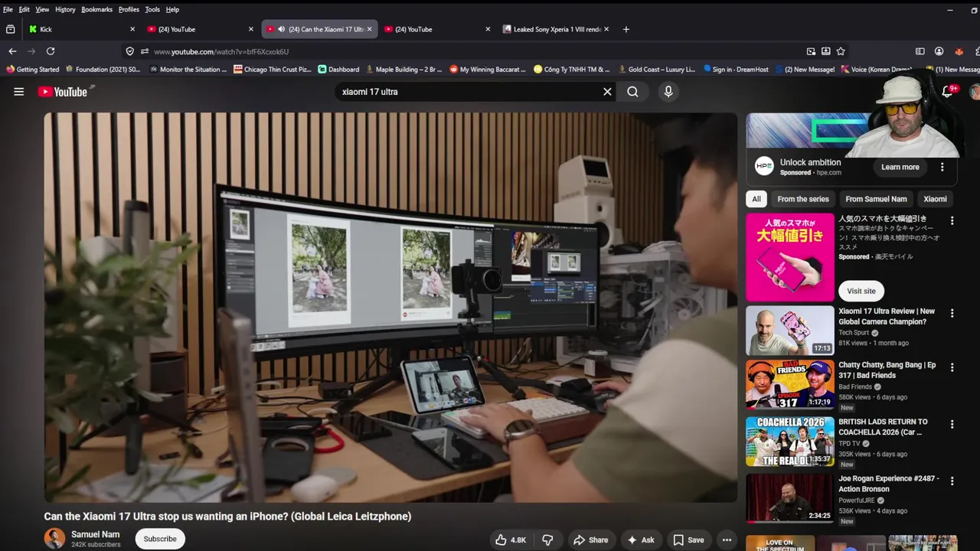Open the Sign in - DreamHost bookmark

tap(735, 69)
